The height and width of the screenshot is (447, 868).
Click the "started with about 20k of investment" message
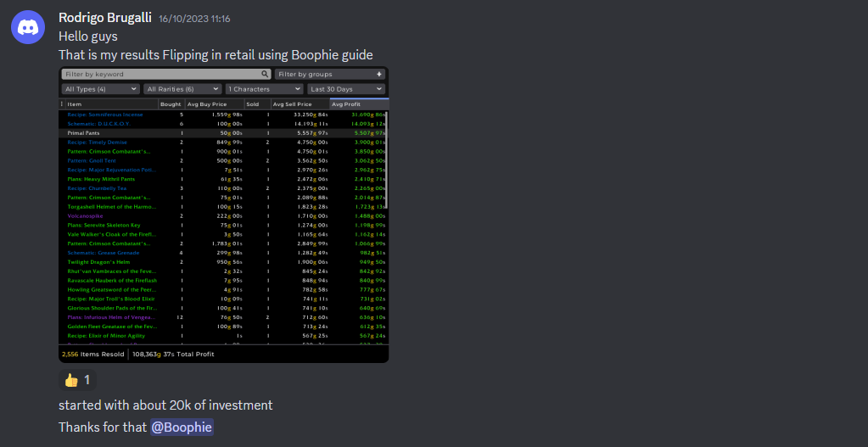(x=165, y=405)
